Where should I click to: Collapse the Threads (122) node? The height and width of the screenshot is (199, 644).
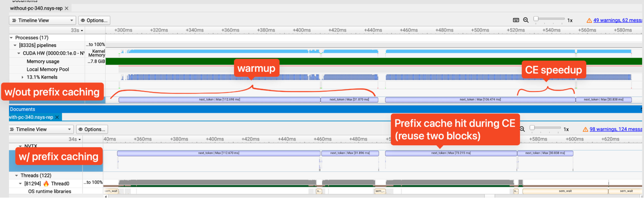(17, 176)
